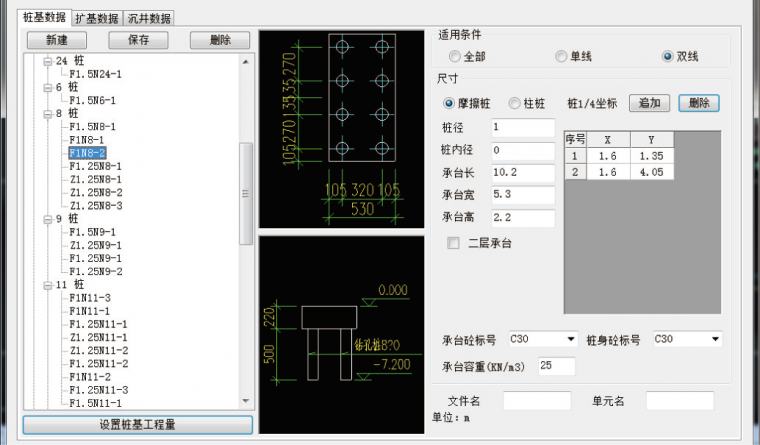Select tree item F1.25N9-1
Image resolution: width=760 pixels, height=445 pixels.
pos(95,258)
